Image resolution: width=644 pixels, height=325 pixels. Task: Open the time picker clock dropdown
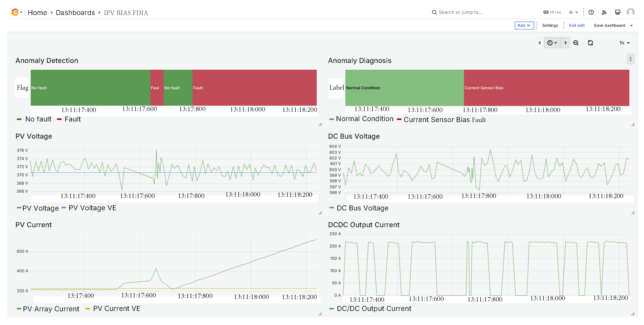(552, 43)
